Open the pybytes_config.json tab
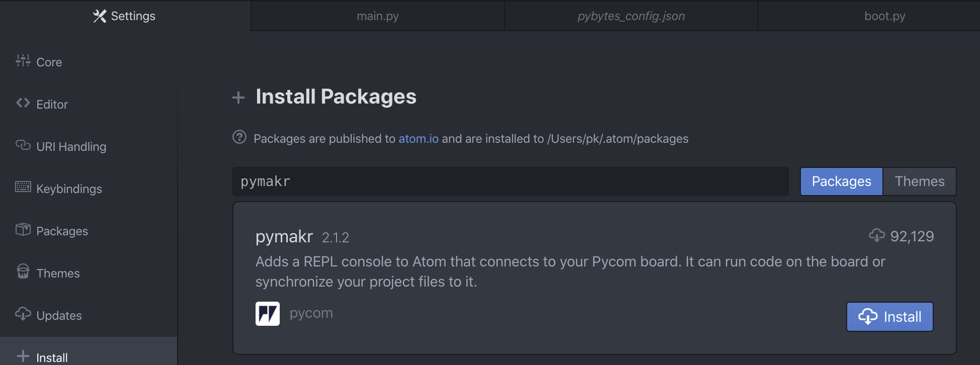This screenshot has width=980, height=365. pyautogui.click(x=631, y=16)
